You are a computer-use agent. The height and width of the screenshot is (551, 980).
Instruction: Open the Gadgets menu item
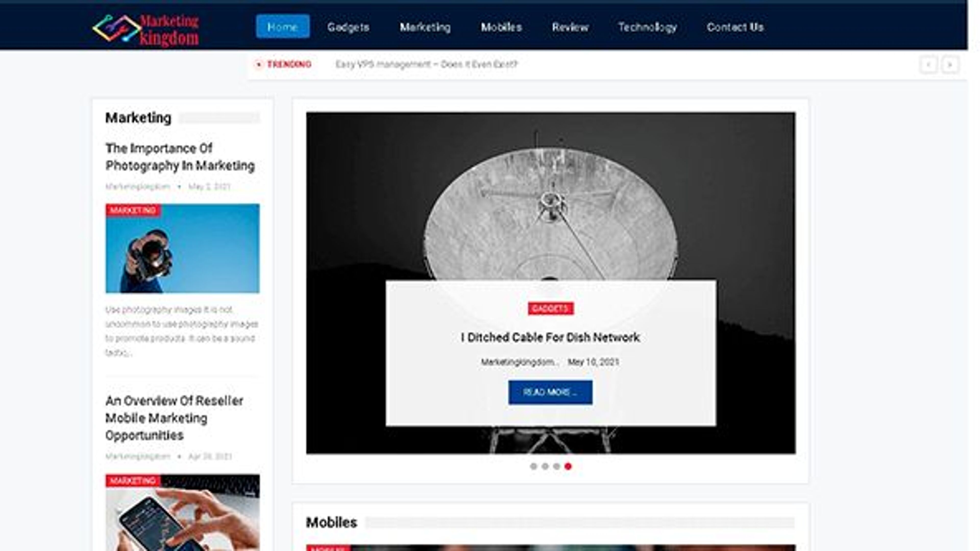pos(348,27)
